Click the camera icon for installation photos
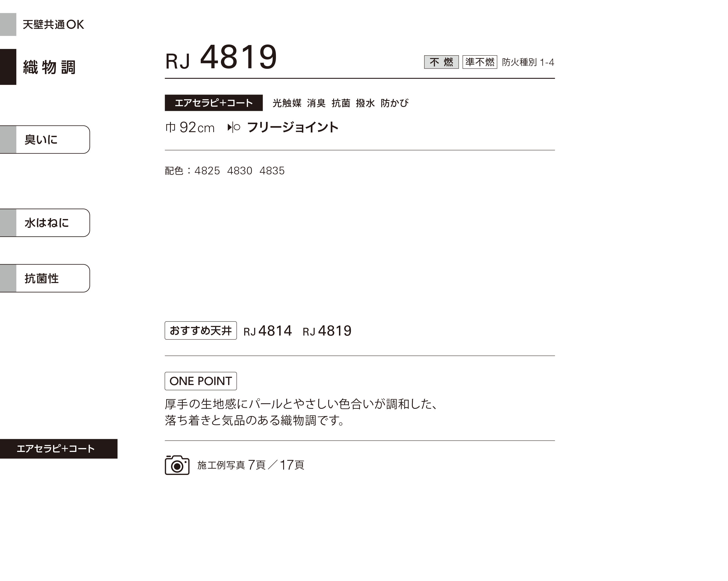Screen dimensions: 728x581 (177, 465)
